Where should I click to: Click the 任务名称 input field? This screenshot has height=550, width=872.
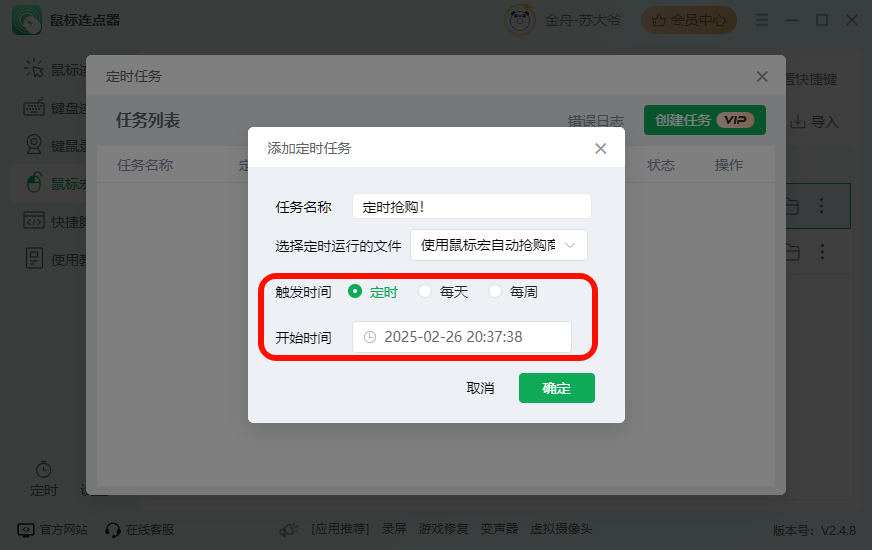pos(472,206)
